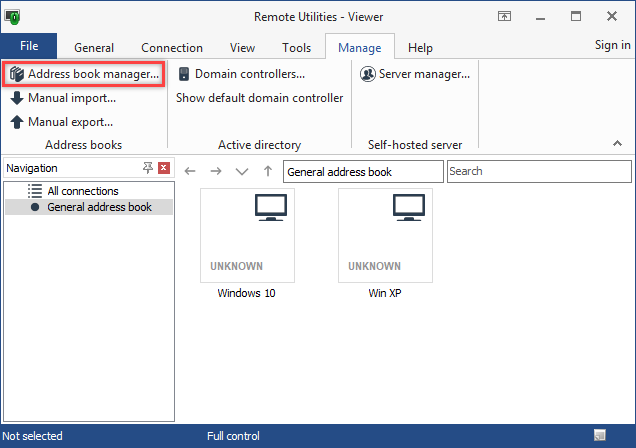The width and height of the screenshot is (636, 448).
Task: Open the ribbon display options button
Action: pyautogui.click(x=506, y=17)
